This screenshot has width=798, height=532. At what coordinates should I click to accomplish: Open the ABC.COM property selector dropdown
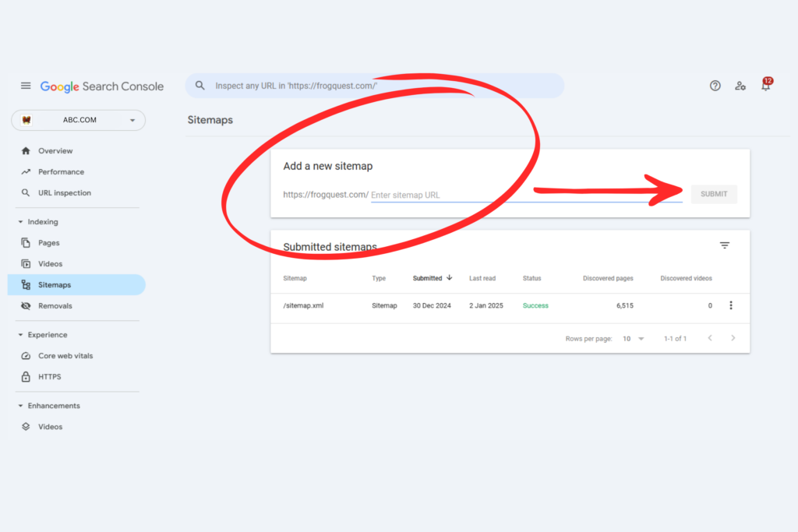(79, 120)
